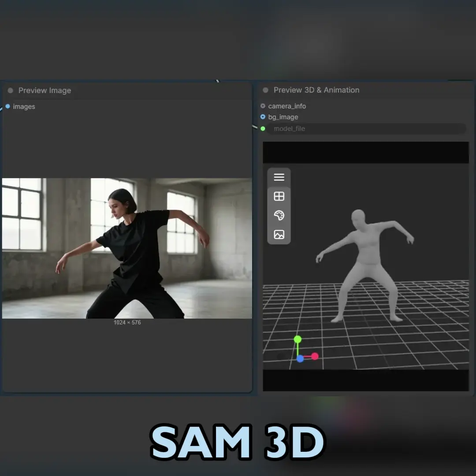Collapse the Preview Image node via its title dot
The width and height of the screenshot is (476, 476).
click(x=10, y=90)
